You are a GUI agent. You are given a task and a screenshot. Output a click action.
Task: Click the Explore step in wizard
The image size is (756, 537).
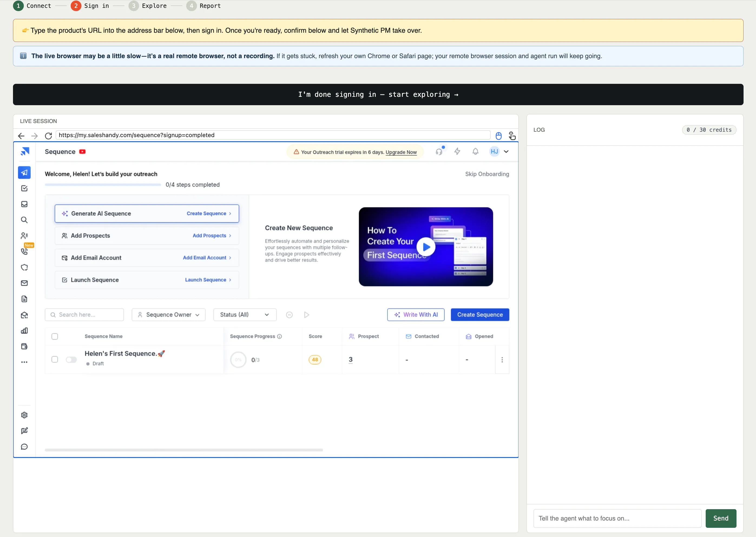(147, 6)
